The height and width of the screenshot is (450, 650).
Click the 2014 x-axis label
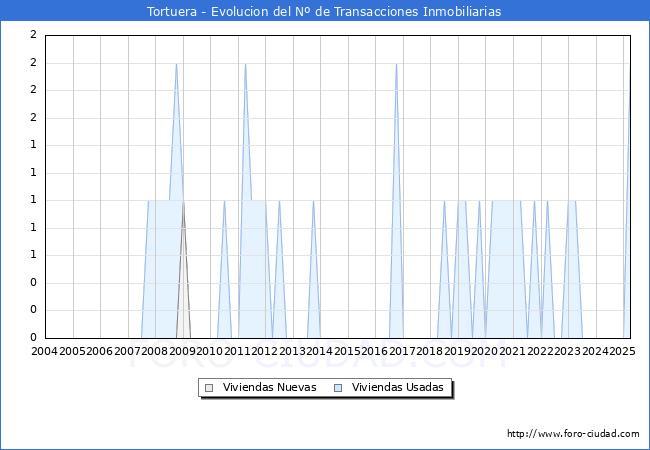tap(320, 351)
